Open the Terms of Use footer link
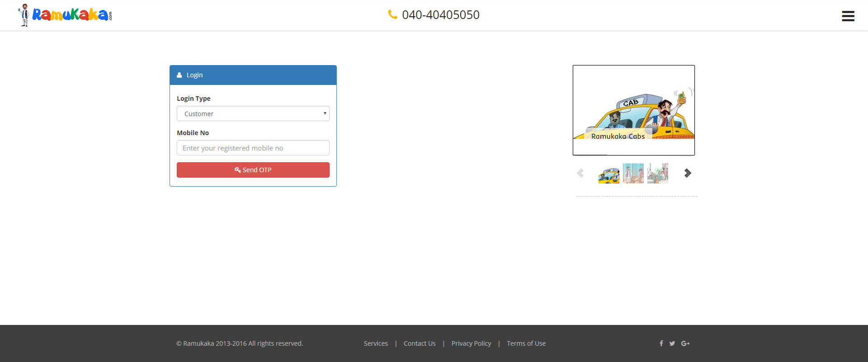Image resolution: width=868 pixels, height=362 pixels. coord(526,343)
